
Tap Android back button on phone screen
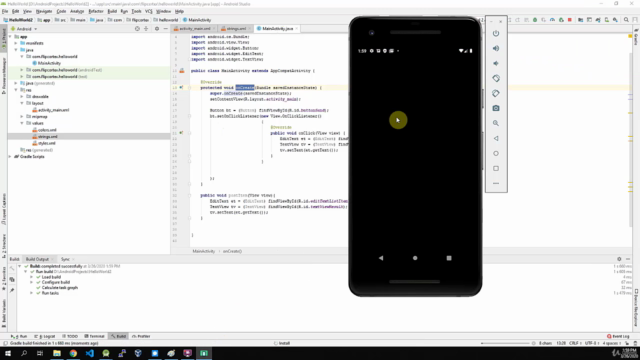click(381, 258)
